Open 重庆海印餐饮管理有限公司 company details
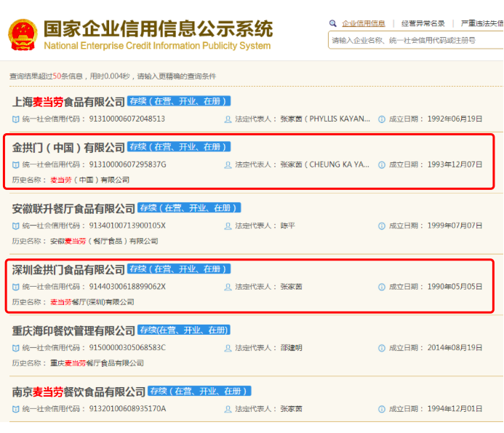The image size is (504, 433). coord(73,330)
